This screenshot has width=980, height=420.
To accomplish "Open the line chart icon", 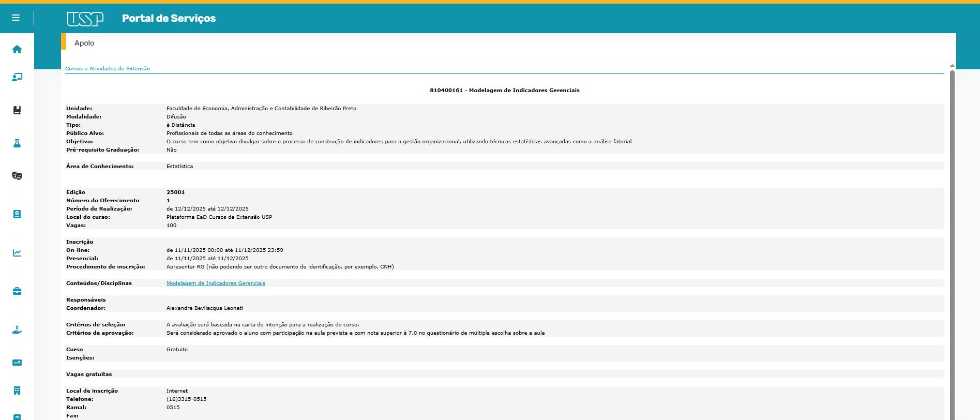I will [17, 253].
